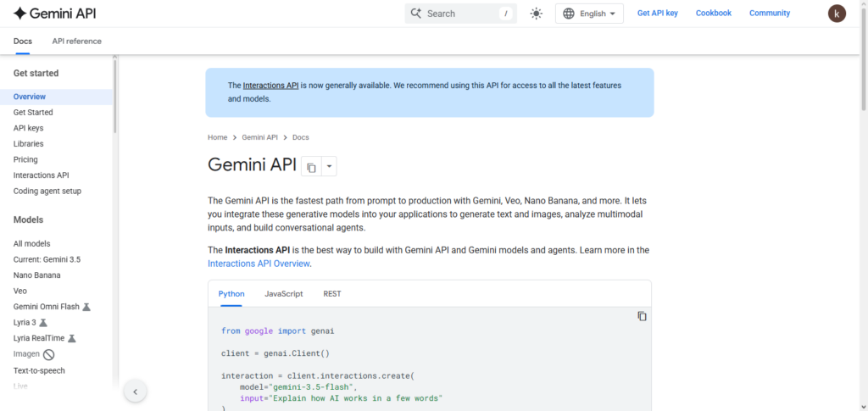Open Gemini Omni Flash sidebar item

point(47,307)
